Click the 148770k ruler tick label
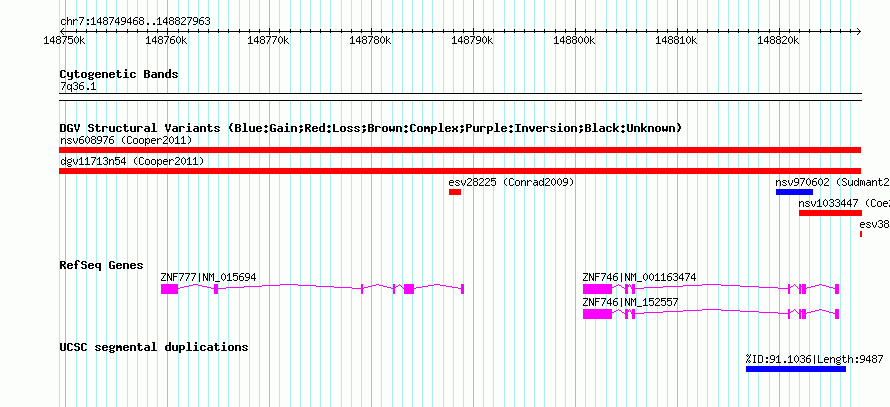Screen dimensions: 890x407 click(x=268, y=41)
